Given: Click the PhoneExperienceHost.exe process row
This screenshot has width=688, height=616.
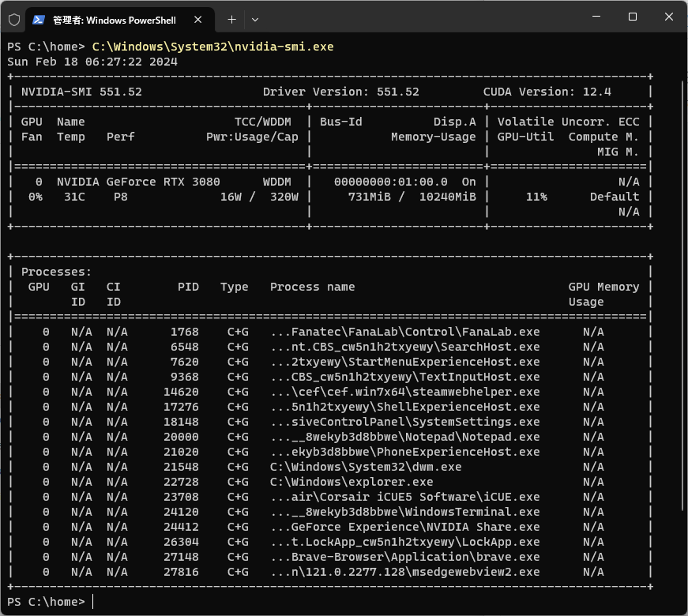Looking at the screenshot, I should [329, 452].
